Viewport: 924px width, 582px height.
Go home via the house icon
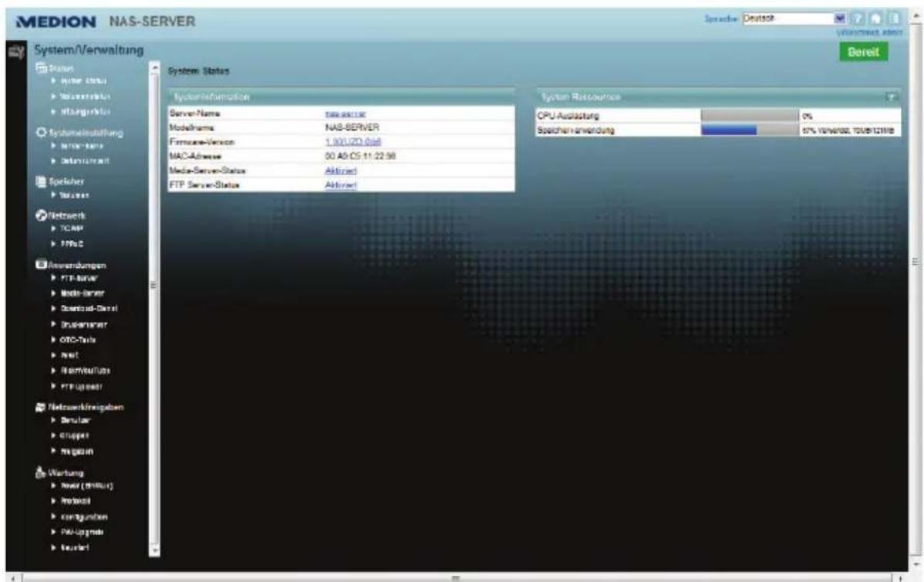[x=876, y=19]
